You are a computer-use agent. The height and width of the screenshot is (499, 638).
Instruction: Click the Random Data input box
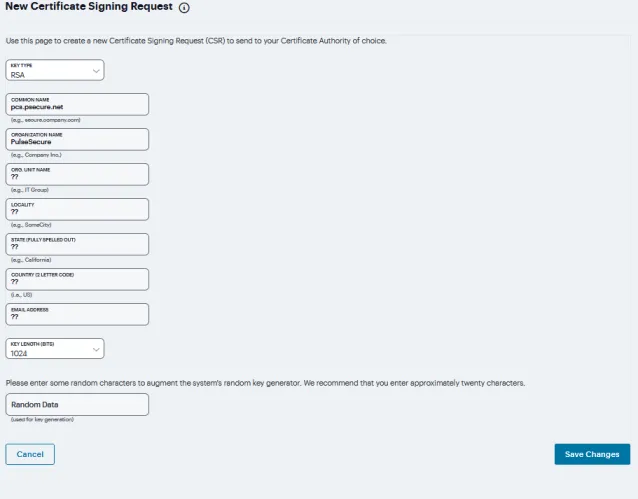77,404
